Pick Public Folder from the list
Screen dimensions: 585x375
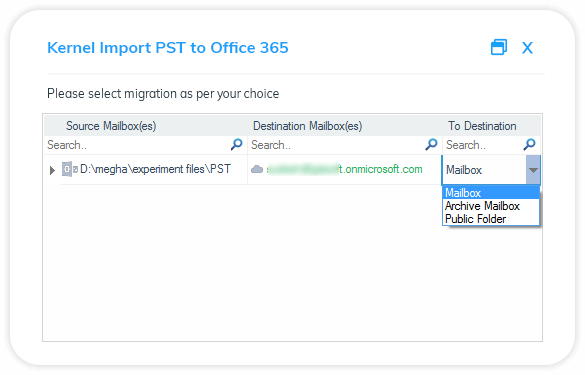491,219
